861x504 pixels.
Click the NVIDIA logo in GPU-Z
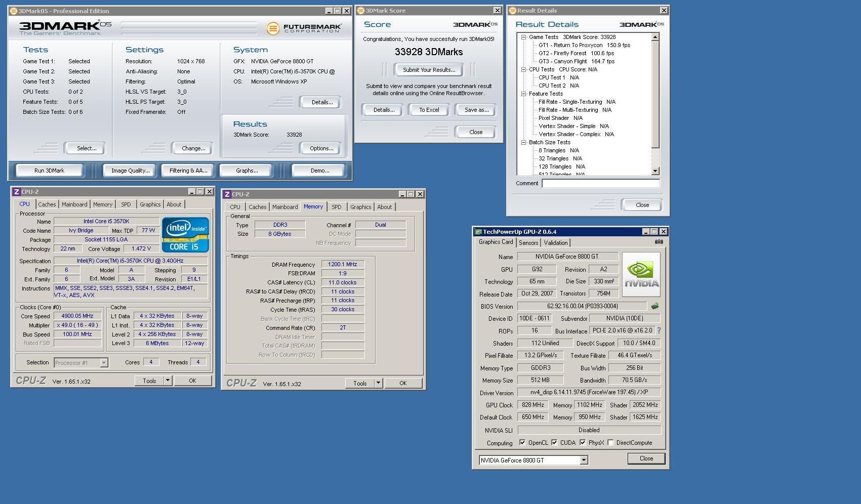point(641,275)
